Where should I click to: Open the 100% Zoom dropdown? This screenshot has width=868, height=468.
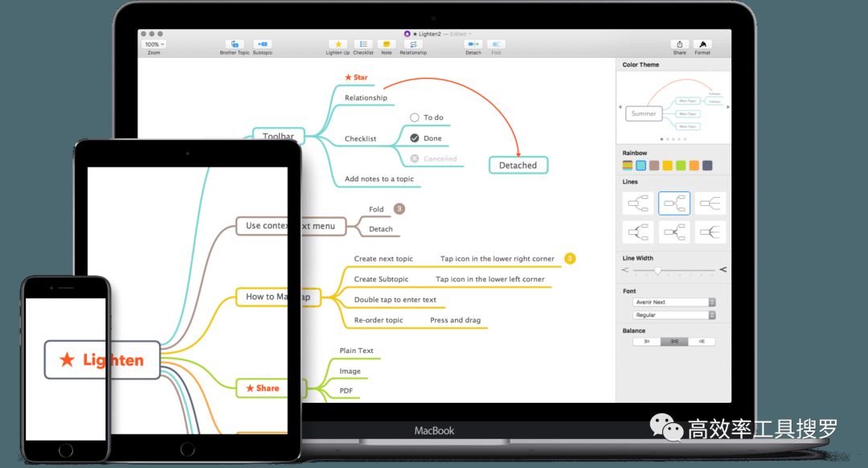pyautogui.click(x=154, y=44)
